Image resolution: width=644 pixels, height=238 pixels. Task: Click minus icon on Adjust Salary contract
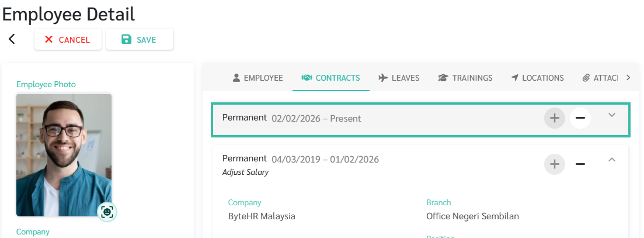[580, 164]
